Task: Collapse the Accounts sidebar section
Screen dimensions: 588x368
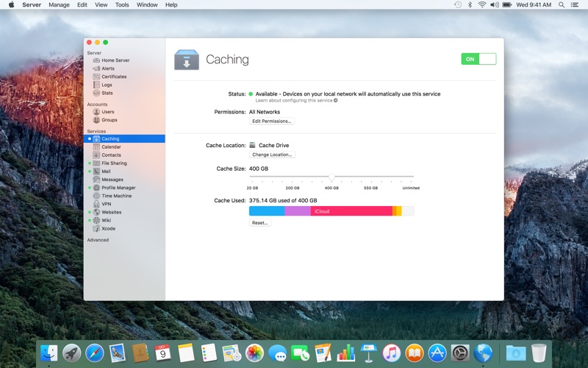Action: tap(97, 105)
